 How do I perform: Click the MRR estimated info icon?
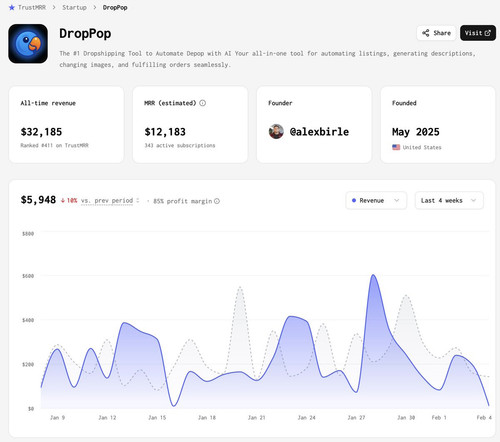[x=203, y=103]
